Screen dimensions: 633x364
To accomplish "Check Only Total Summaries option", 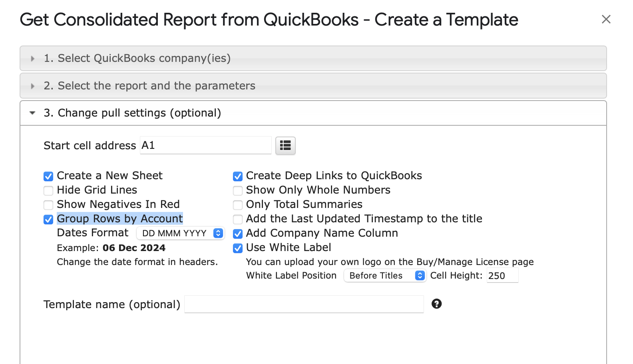I will point(238,205).
